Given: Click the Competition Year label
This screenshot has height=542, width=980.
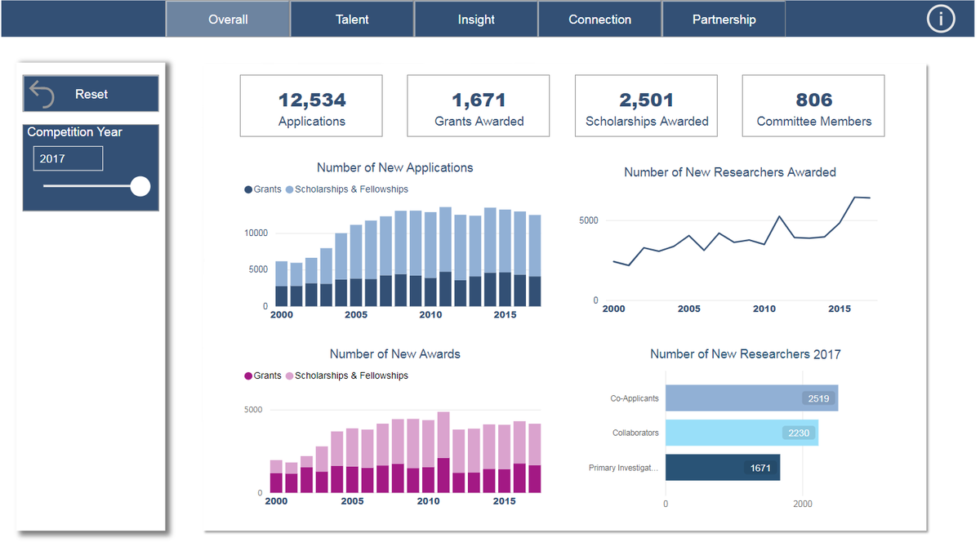Looking at the screenshot, I should point(74,131).
